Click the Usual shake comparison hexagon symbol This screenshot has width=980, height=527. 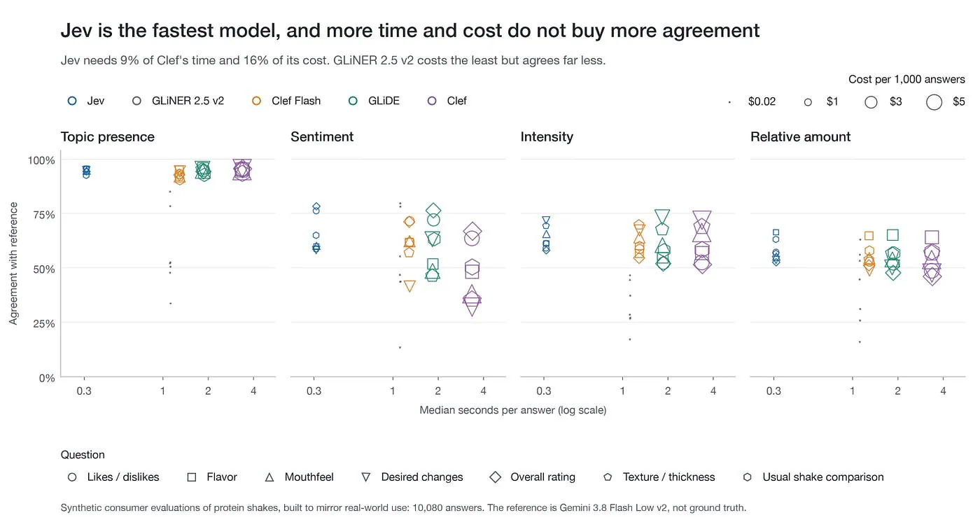pos(748,477)
